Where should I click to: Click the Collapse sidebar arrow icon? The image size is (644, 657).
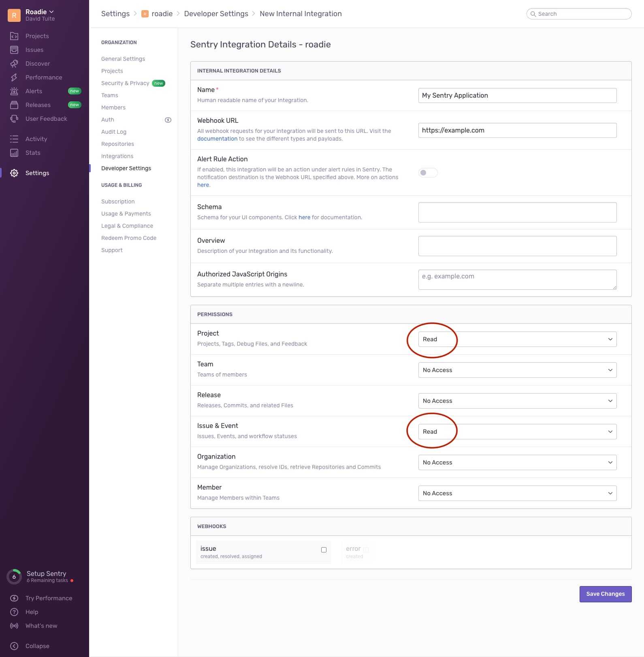[x=14, y=646]
